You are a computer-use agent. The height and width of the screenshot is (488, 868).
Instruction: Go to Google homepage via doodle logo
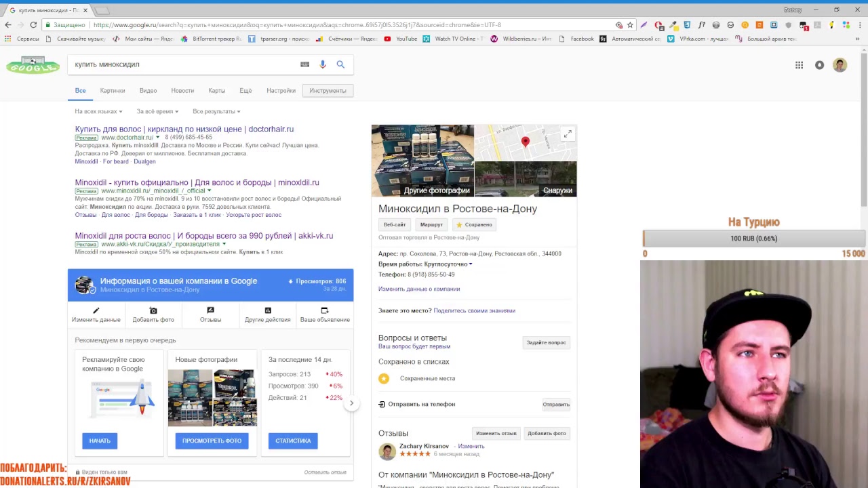click(x=33, y=65)
